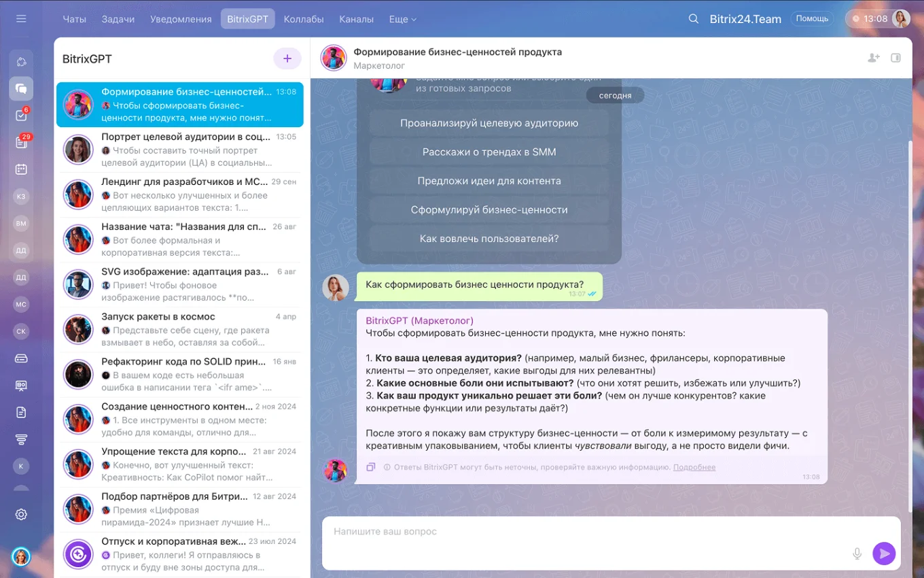Image resolution: width=924 pixels, height=578 pixels.
Task: Switch to the "Задачи" tab
Action: coord(118,19)
